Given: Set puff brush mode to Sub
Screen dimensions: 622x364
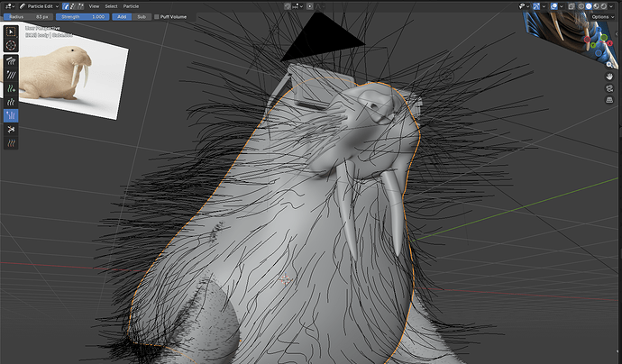Looking at the screenshot, I should point(142,16).
